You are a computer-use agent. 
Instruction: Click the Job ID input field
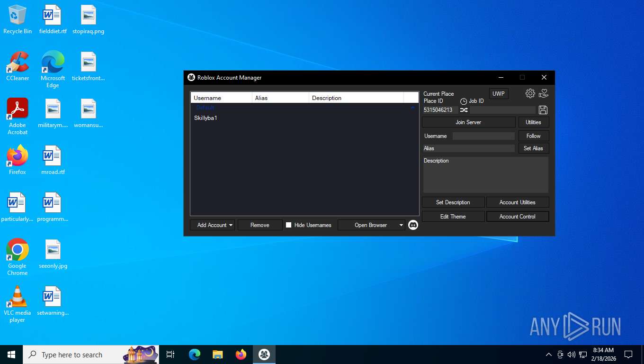[502, 110]
